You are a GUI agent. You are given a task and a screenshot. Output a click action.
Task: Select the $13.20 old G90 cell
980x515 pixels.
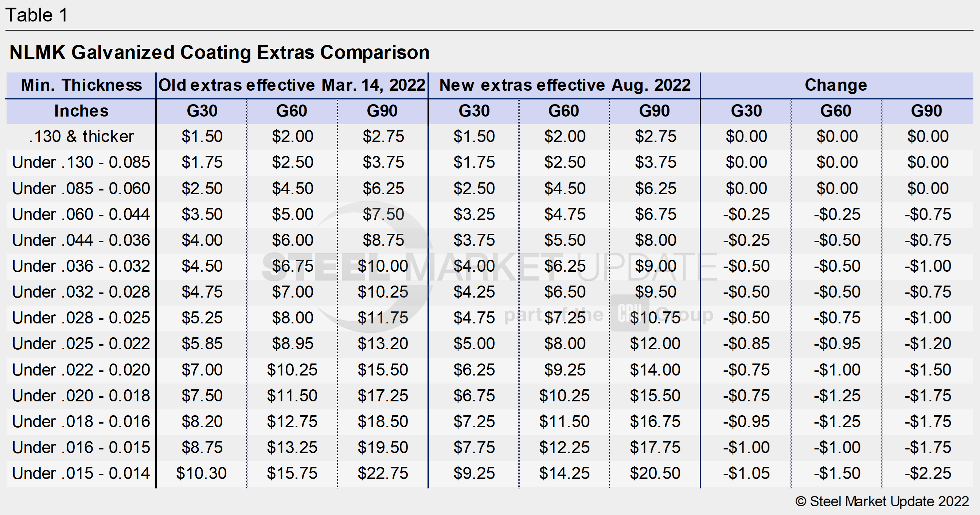point(383,344)
